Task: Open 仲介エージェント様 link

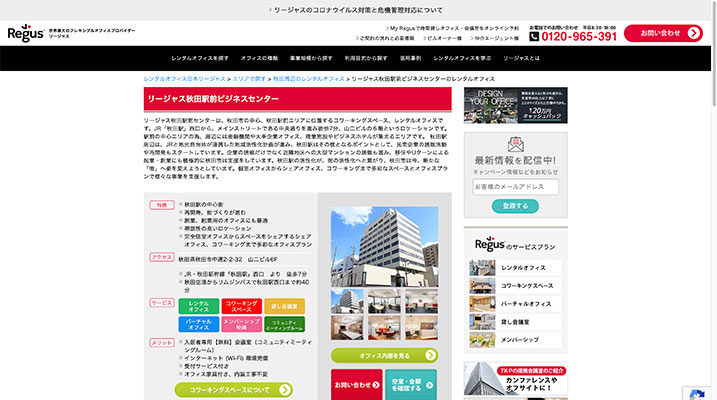Action: (x=494, y=38)
